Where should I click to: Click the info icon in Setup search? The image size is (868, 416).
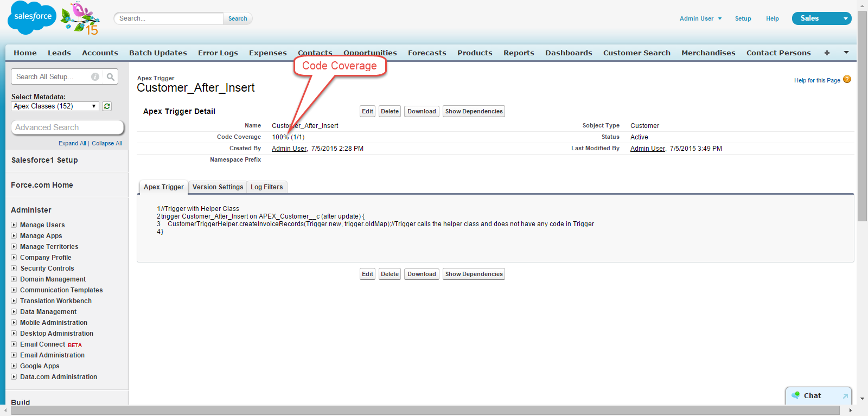click(95, 77)
